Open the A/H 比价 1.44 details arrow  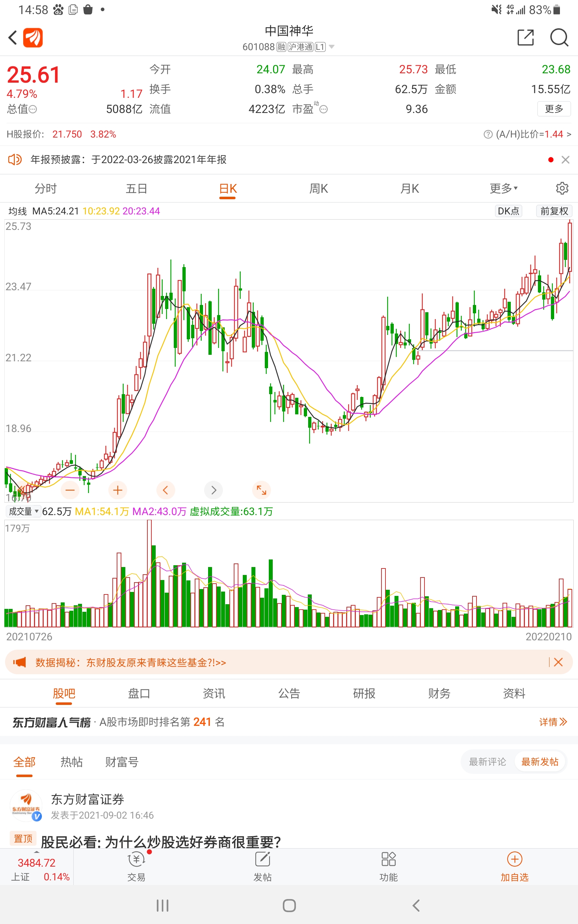click(569, 134)
